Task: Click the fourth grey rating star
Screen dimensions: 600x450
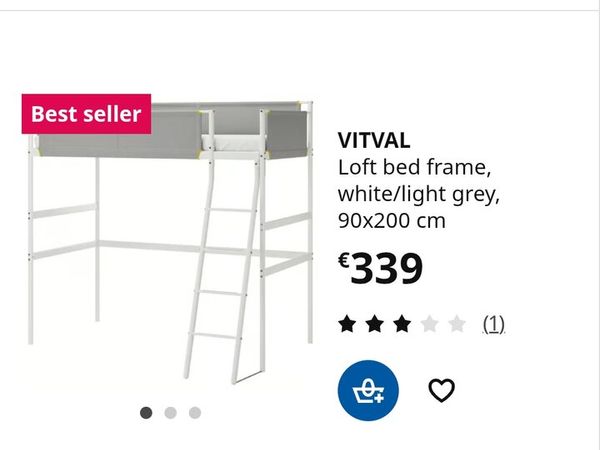Action: 429,324
